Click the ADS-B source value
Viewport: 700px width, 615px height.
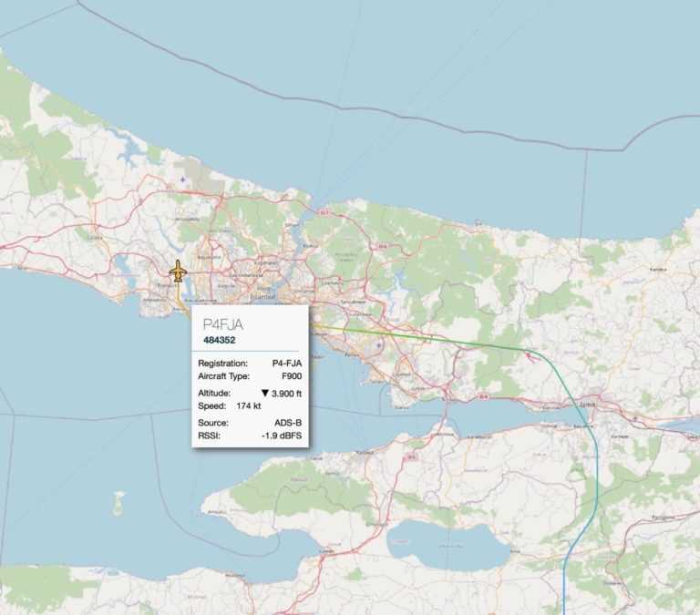[287, 423]
